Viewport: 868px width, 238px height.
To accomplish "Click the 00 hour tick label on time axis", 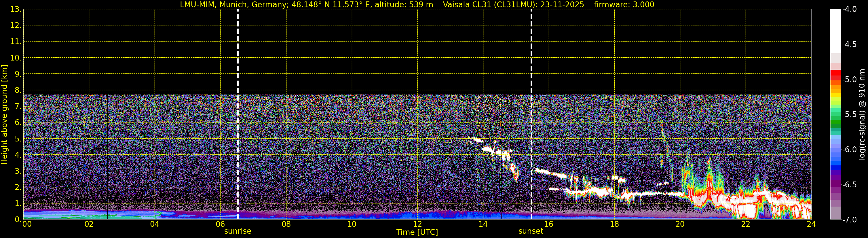I will point(27,224).
